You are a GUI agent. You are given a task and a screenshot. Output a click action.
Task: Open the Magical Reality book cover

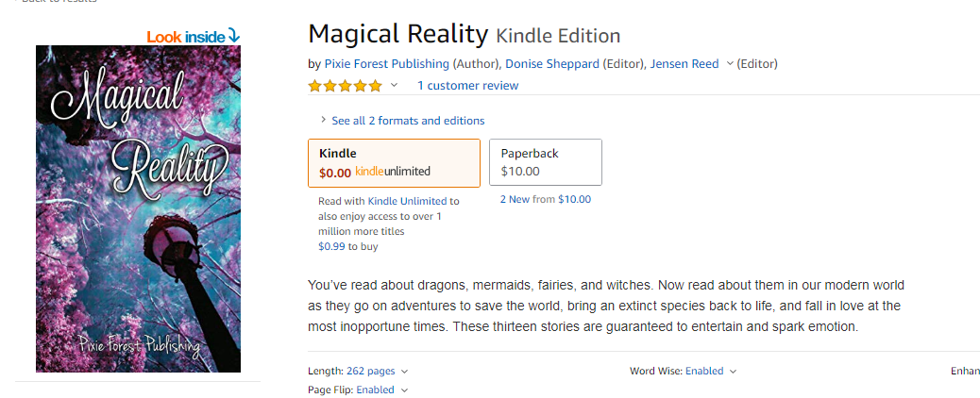click(138, 208)
